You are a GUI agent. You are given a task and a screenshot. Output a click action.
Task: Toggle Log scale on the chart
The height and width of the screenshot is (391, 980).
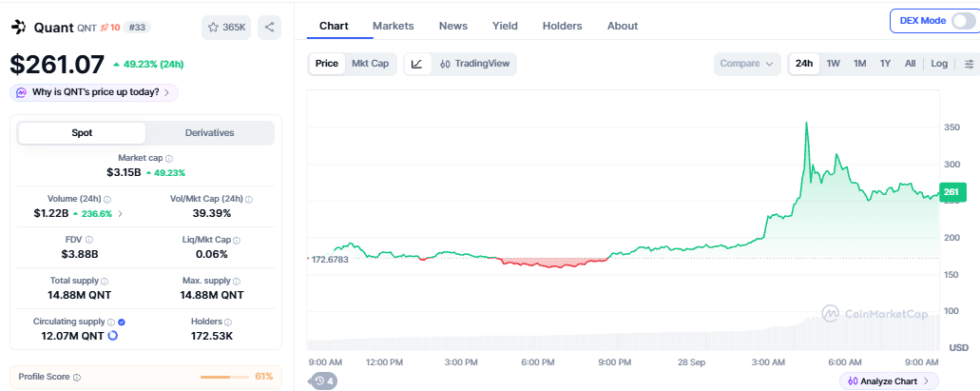point(939,64)
